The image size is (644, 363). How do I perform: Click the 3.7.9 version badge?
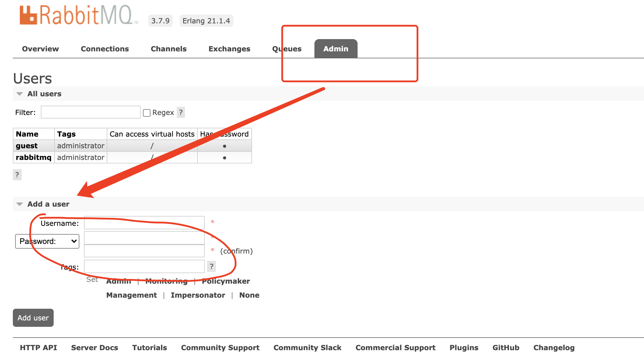tap(160, 21)
